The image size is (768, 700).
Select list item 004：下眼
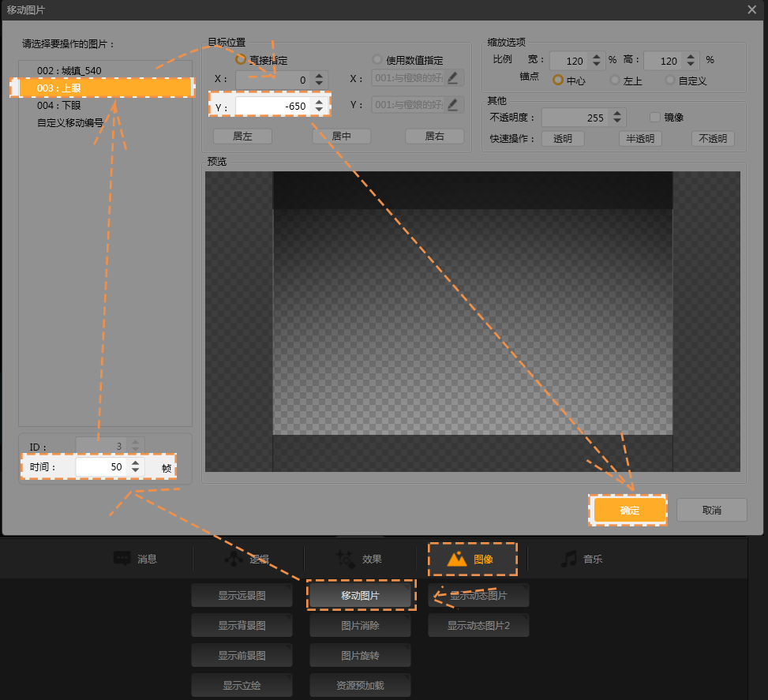tap(59, 105)
